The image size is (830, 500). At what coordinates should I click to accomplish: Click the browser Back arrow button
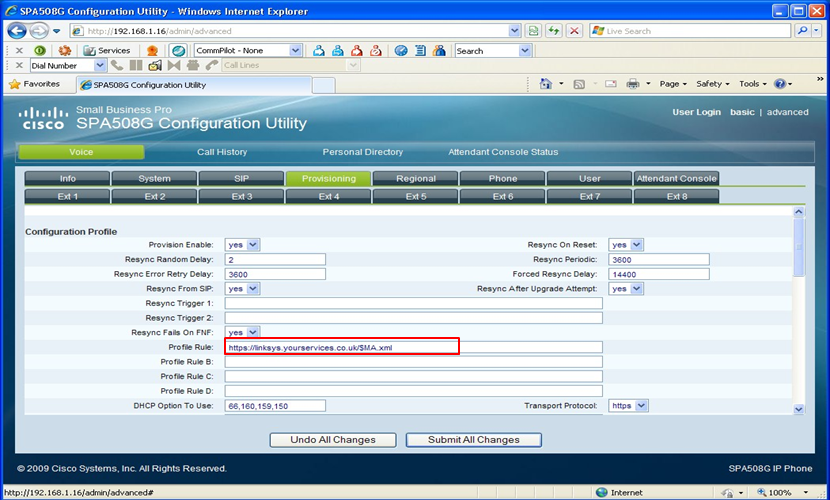pyautogui.click(x=17, y=31)
